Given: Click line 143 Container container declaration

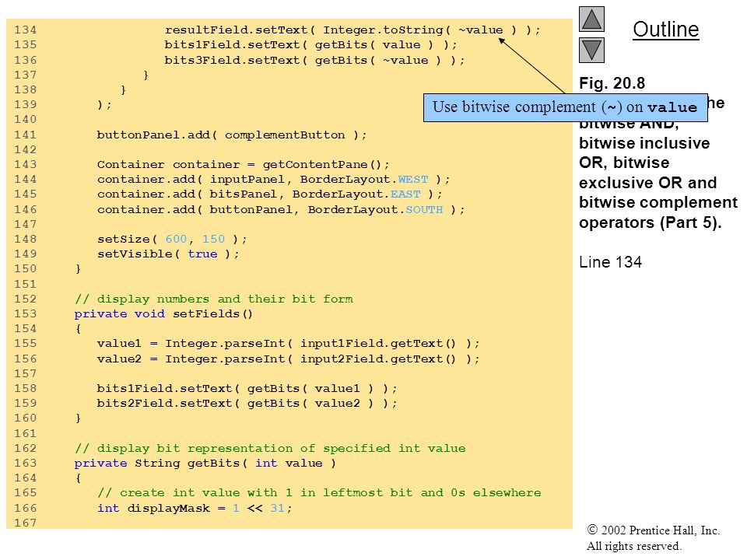Looking at the screenshot, I should (243, 164).
